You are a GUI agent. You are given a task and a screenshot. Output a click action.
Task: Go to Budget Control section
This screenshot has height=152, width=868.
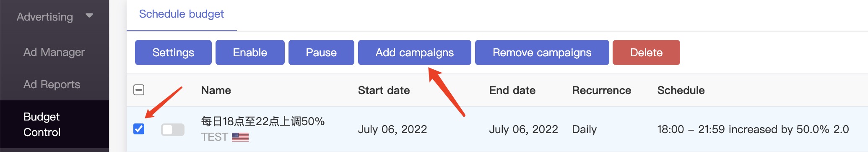pyautogui.click(x=42, y=124)
